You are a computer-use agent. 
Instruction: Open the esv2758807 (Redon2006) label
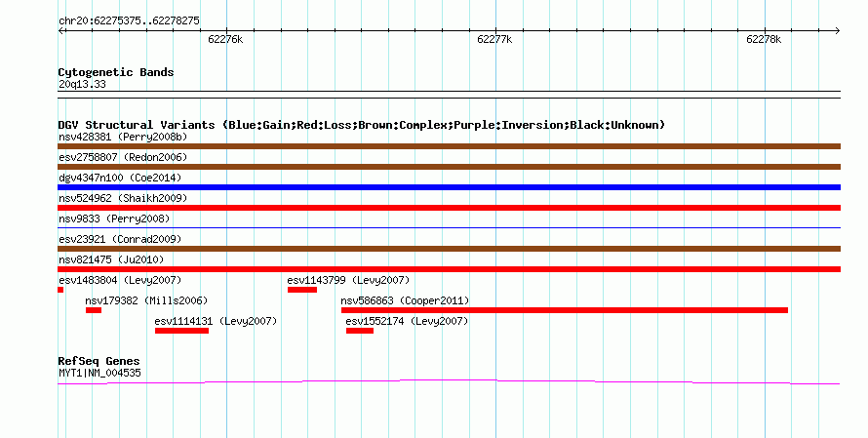pyautogui.click(x=123, y=157)
